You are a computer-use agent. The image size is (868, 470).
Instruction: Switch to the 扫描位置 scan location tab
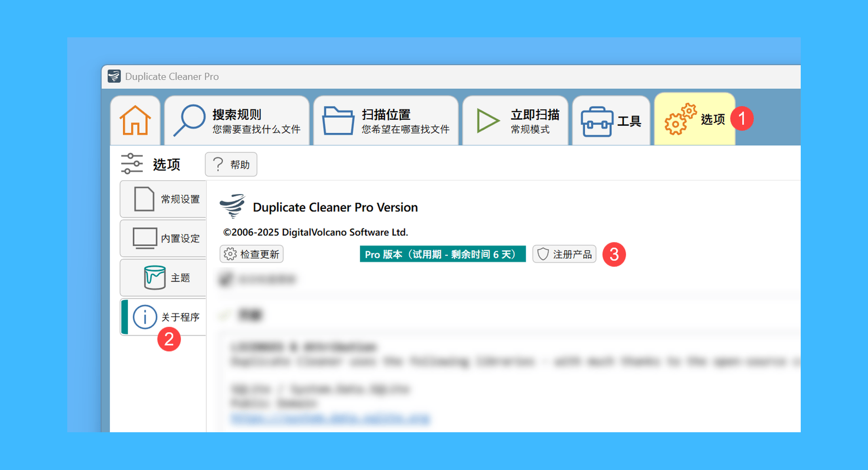386,121
